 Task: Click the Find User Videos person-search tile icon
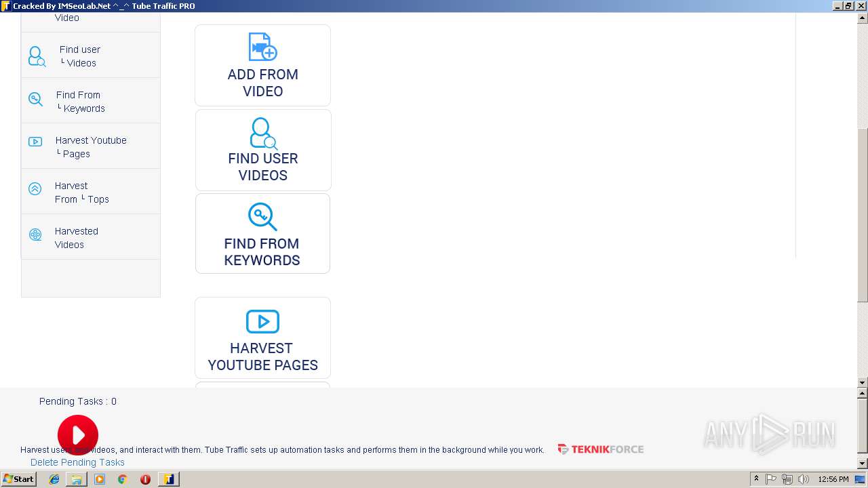coord(263,134)
